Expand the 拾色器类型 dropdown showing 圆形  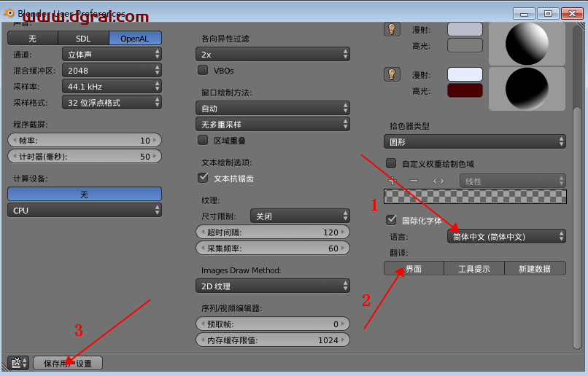pos(475,141)
